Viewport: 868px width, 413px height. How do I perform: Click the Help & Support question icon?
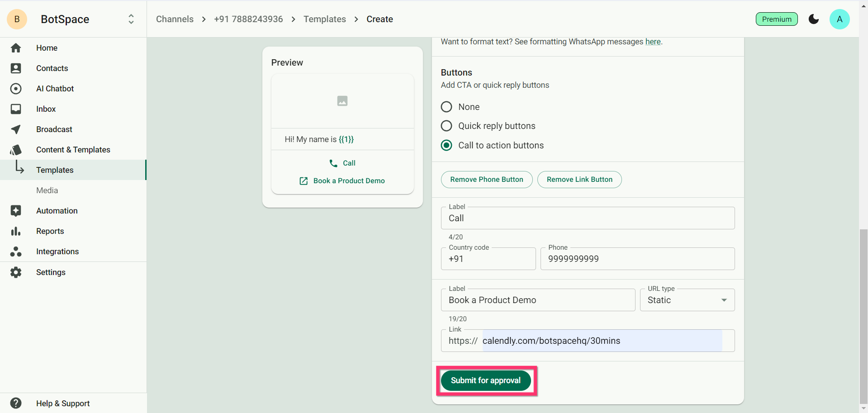point(16,403)
